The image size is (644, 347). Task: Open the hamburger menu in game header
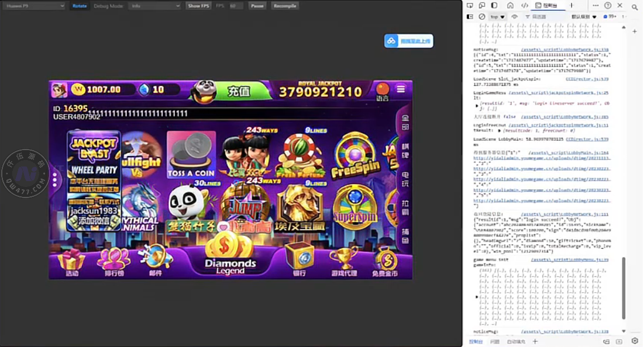401,89
